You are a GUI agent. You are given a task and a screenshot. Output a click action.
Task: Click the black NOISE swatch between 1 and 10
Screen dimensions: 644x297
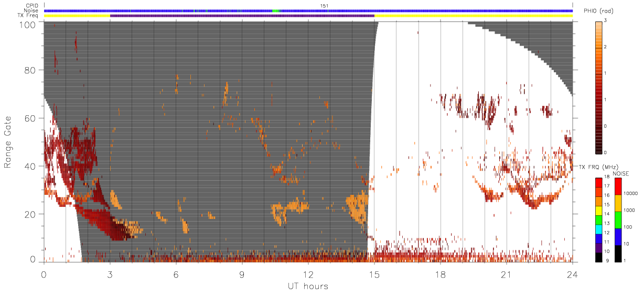(x=618, y=254)
